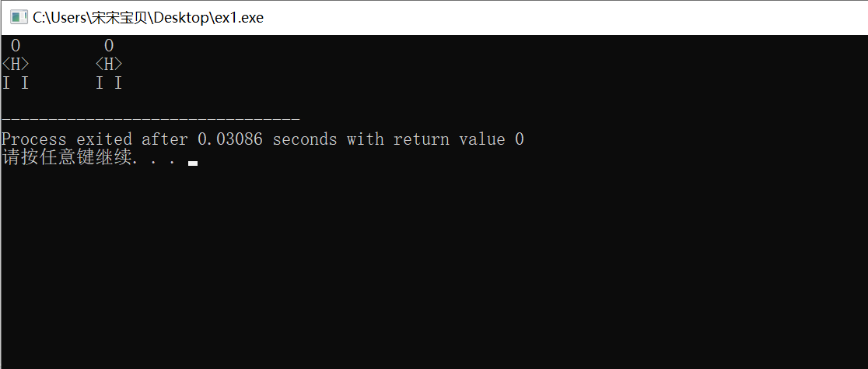Click the word Process in output
868x369 pixels.
point(33,139)
